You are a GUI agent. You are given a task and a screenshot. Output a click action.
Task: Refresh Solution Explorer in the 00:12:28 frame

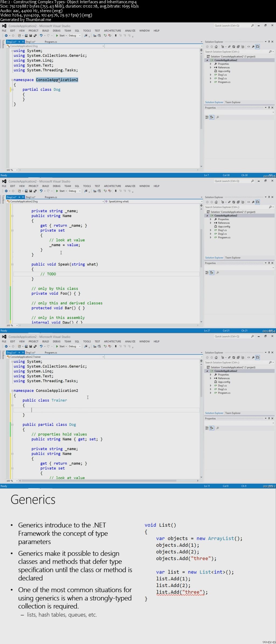pos(234,47)
